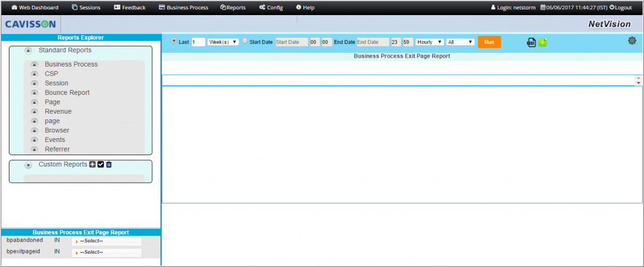The width and height of the screenshot is (644, 267).
Task: Open the Config menu
Action: (270, 8)
